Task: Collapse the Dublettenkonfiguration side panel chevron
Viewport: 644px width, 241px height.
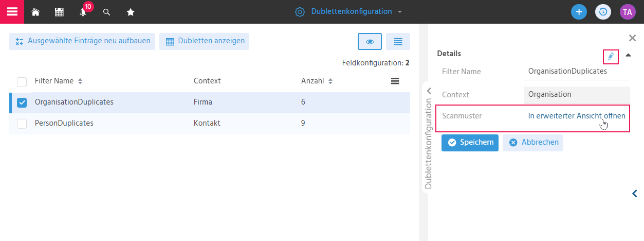Action: 429,91
